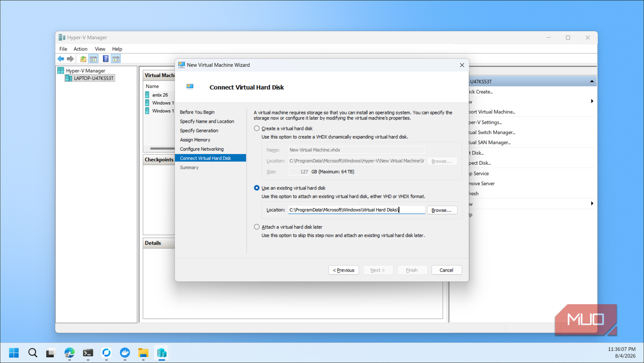This screenshot has height=363, width=644.
Task: Open the Terminal taskbar icon
Action: [88, 353]
